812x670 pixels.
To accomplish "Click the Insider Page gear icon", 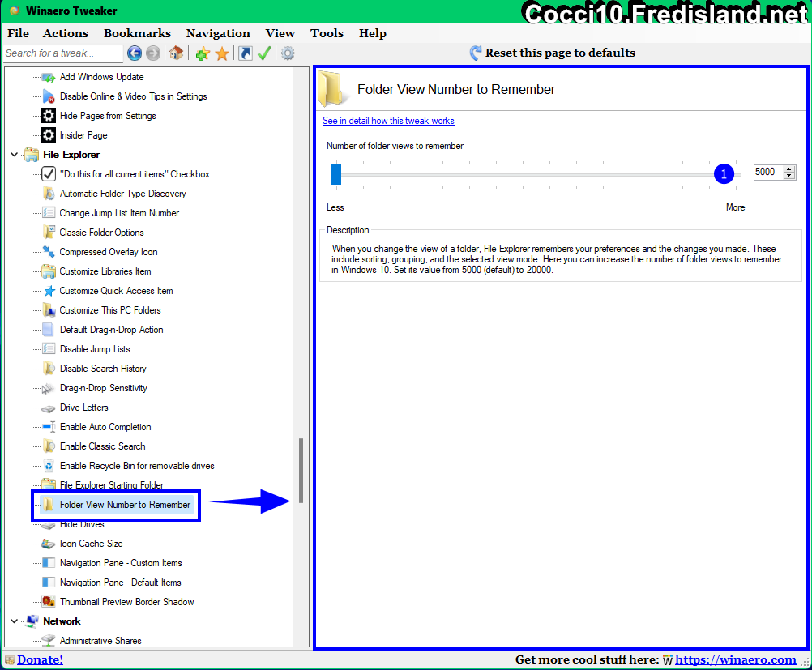I will click(x=49, y=135).
